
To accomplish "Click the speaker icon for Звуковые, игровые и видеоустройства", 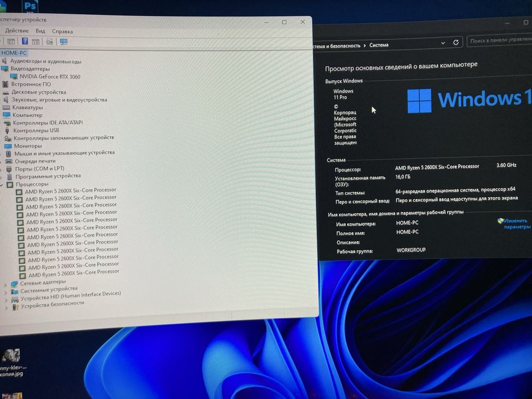I will click(6, 99).
